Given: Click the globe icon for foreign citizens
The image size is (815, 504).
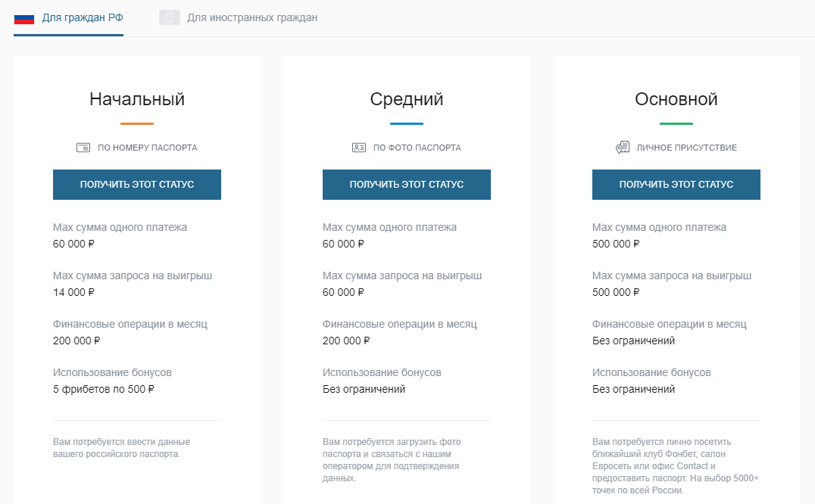Looking at the screenshot, I should pyautogui.click(x=169, y=17).
